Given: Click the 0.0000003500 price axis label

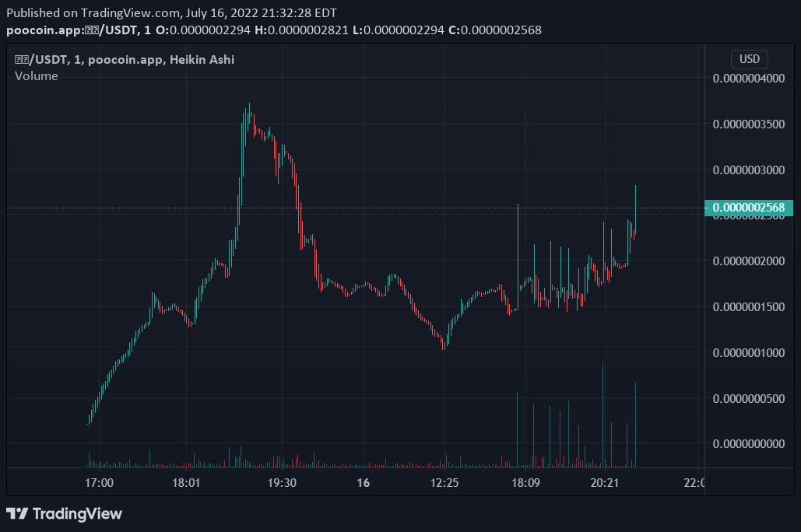Looking at the screenshot, I should click(748, 124).
